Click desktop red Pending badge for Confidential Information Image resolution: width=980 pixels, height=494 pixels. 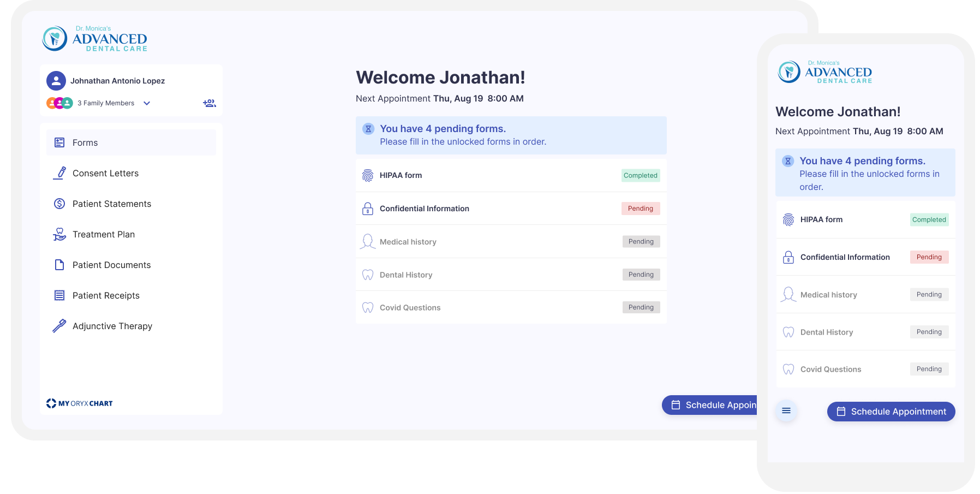coord(641,209)
